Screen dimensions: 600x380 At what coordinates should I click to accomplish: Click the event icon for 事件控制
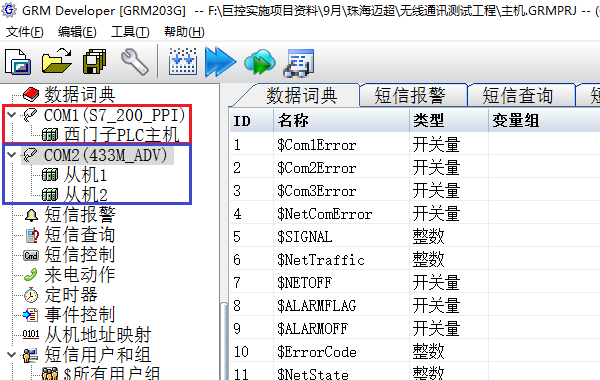pyautogui.click(x=30, y=315)
